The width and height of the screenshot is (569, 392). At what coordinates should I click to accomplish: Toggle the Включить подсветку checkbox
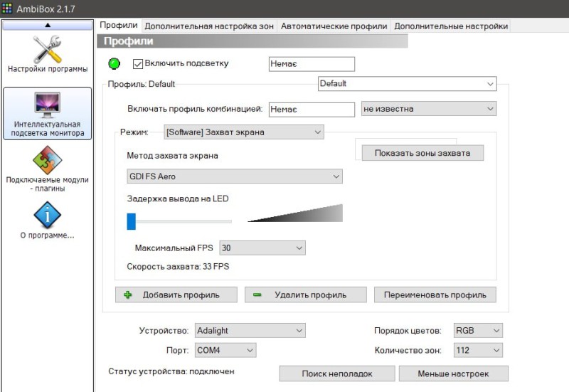(x=138, y=63)
